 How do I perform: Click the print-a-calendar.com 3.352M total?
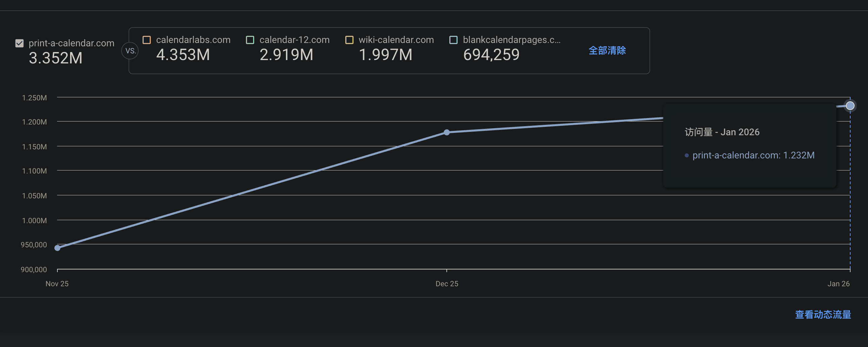click(56, 58)
